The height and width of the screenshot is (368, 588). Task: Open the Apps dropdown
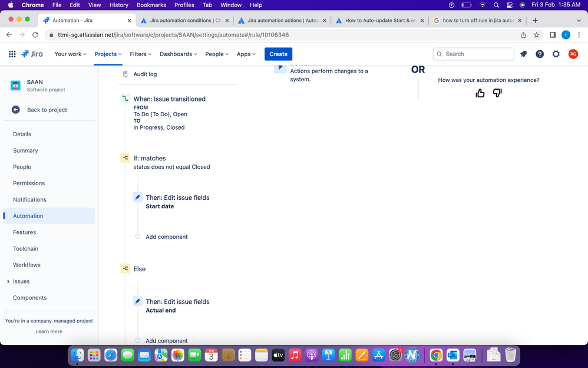point(246,54)
